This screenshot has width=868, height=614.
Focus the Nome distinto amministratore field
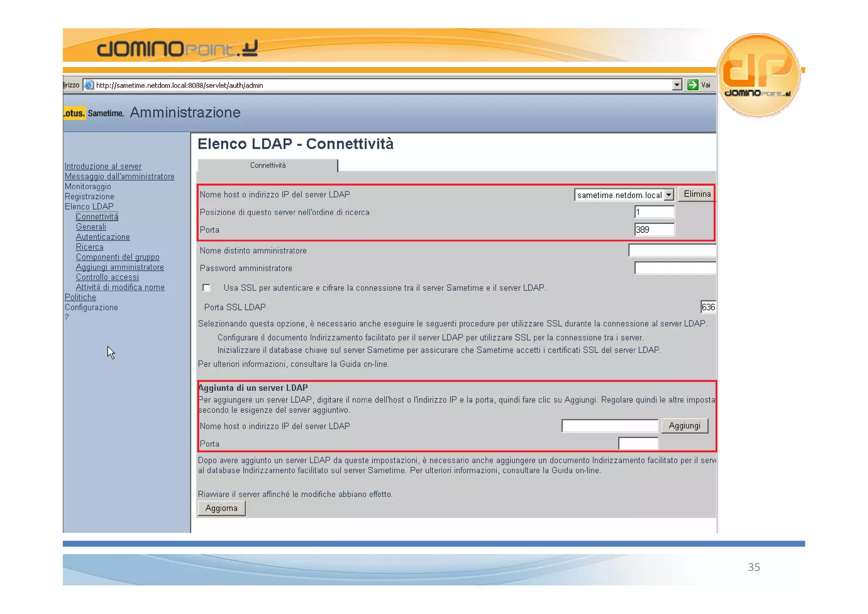click(x=672, y=251)
